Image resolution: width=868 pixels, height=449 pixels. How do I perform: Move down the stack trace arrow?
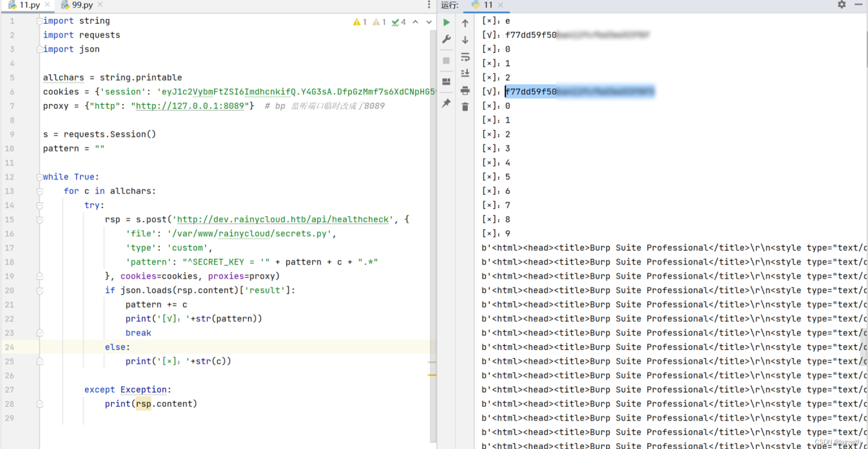(465, 40)
